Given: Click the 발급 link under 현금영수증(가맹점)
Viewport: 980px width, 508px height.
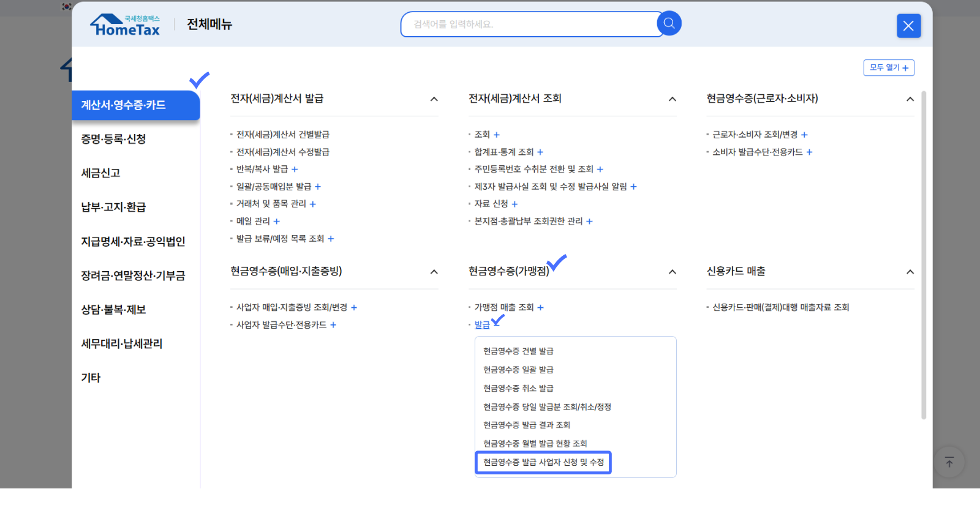Looking at the screenshot, I should pyautogui.click(x=482, y=325).
